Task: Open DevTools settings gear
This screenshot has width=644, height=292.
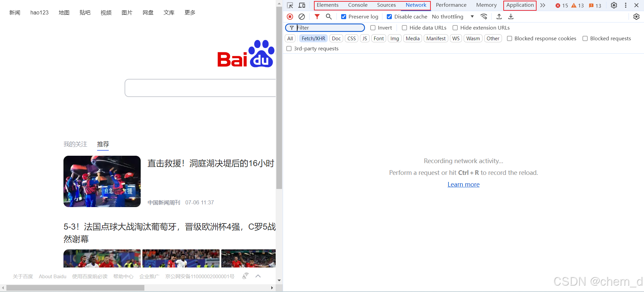Action: pos(614,5)
